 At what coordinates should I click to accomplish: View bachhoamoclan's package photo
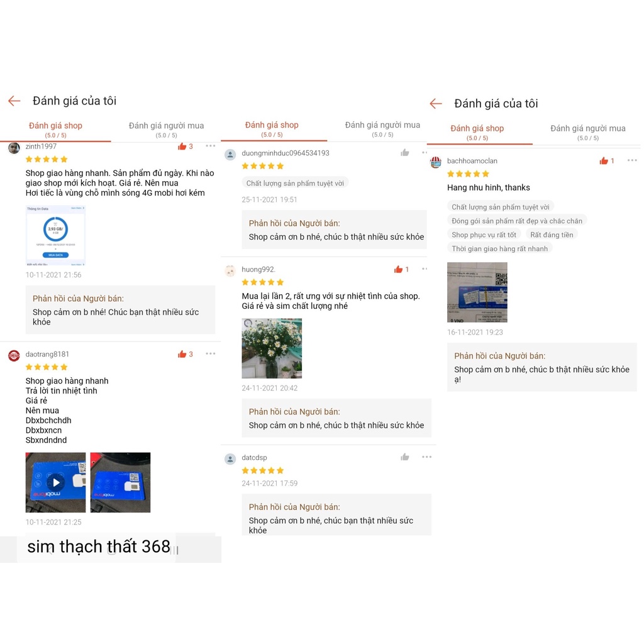(477, 292)
